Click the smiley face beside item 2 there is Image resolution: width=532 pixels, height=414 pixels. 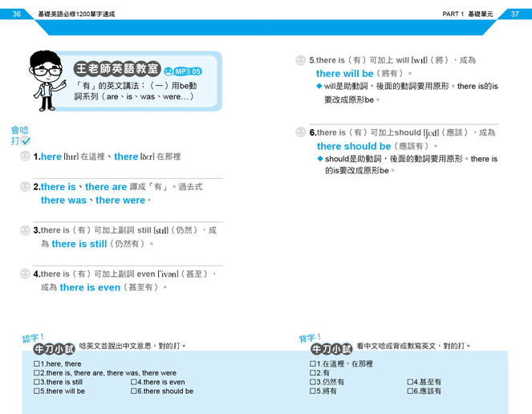click(x=25, y=186)
